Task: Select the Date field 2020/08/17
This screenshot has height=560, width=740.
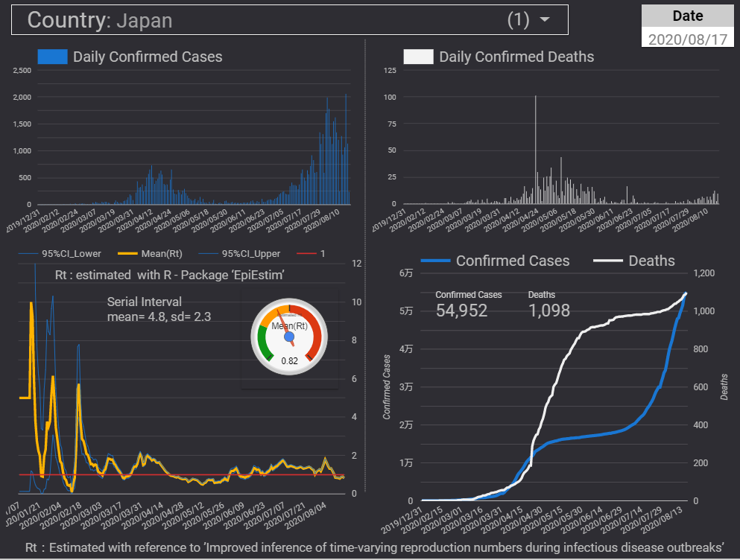Action: click(687, 39)
